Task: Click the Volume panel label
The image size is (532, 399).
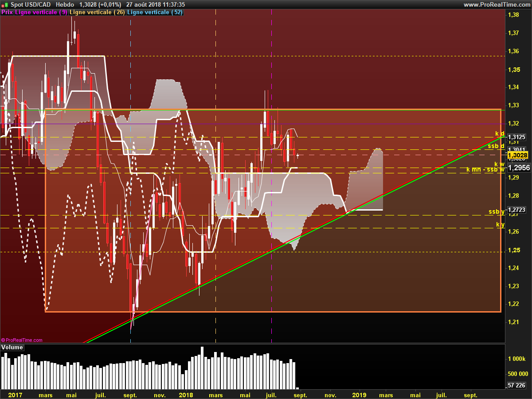Action: pyautogui.click(x=12, y=347)
